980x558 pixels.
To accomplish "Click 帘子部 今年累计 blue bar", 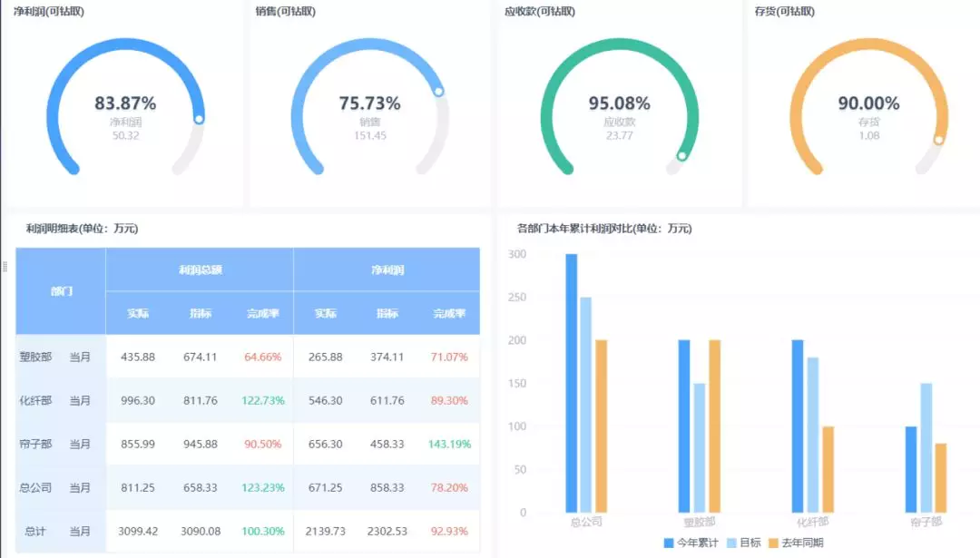I will (911, 469).
